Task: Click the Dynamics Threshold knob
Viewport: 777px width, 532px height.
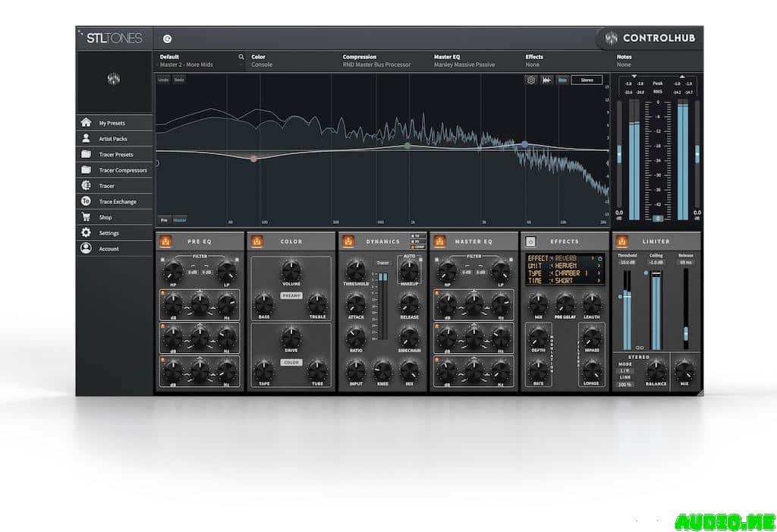Action: pos(355,270)
